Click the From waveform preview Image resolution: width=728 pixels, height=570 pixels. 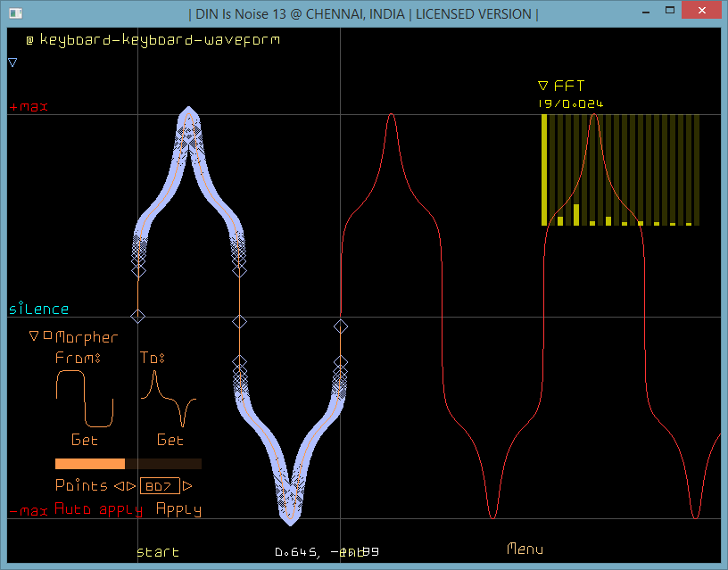(85, 400)
